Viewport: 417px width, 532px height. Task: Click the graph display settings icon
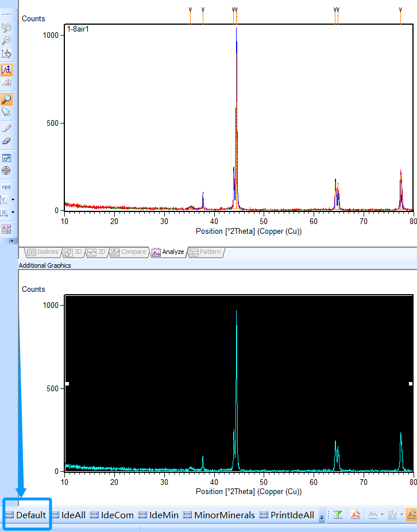point(6,229)
